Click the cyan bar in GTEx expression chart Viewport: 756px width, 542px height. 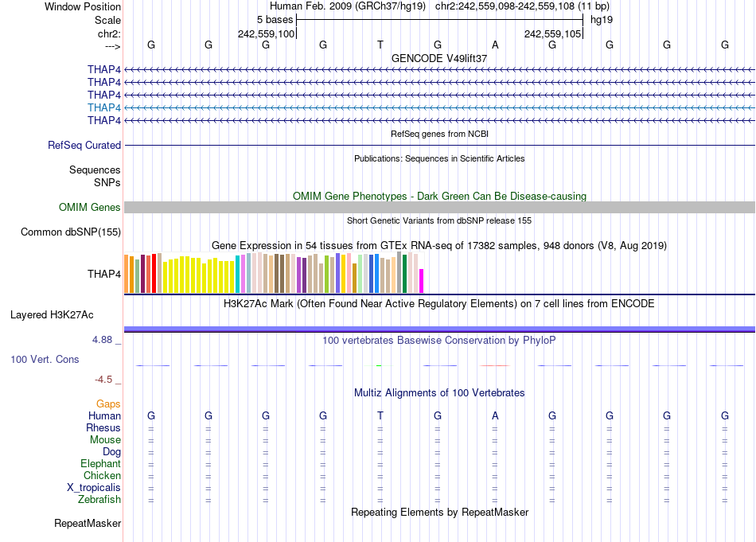(238, 274)
